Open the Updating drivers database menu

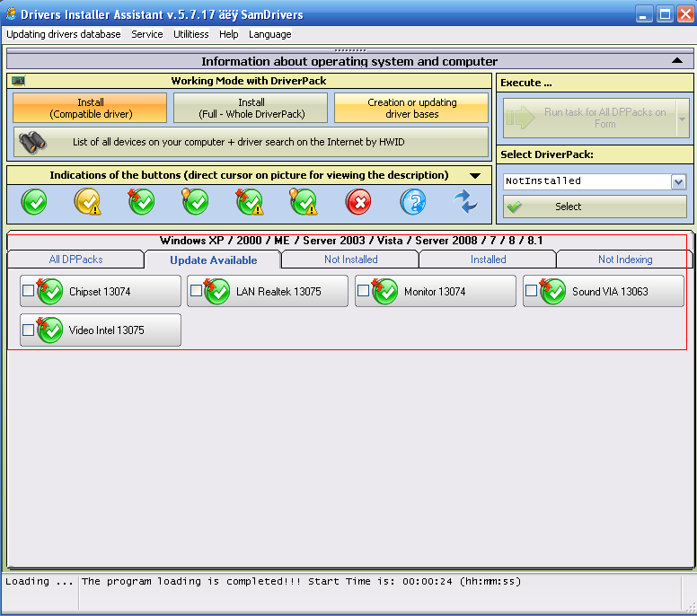click(x=64, y=34)
